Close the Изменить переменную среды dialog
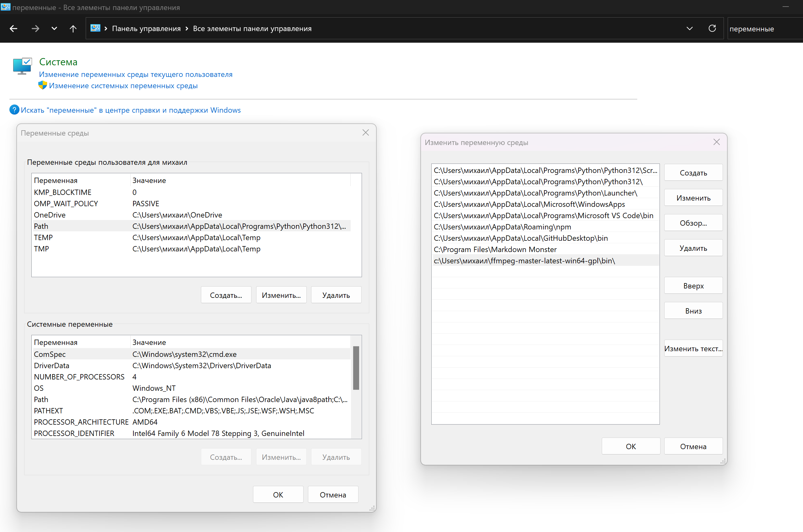The image size is (803, 532). pos(716,142)
